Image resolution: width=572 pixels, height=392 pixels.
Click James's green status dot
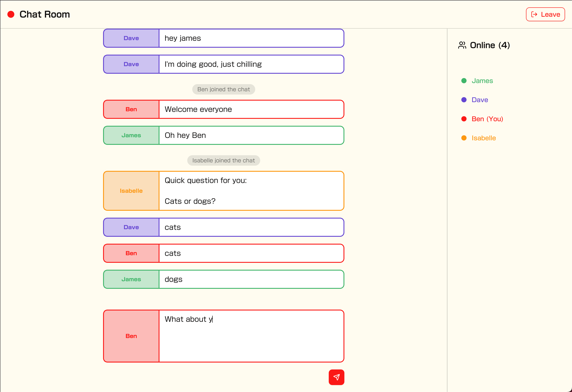coord(464,81)
